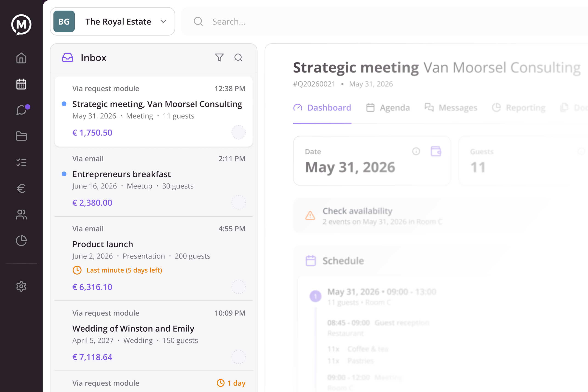This screenshot has width=588, height=392.
Task: Click the search icon in Inbox header
Action: (238, 57)
